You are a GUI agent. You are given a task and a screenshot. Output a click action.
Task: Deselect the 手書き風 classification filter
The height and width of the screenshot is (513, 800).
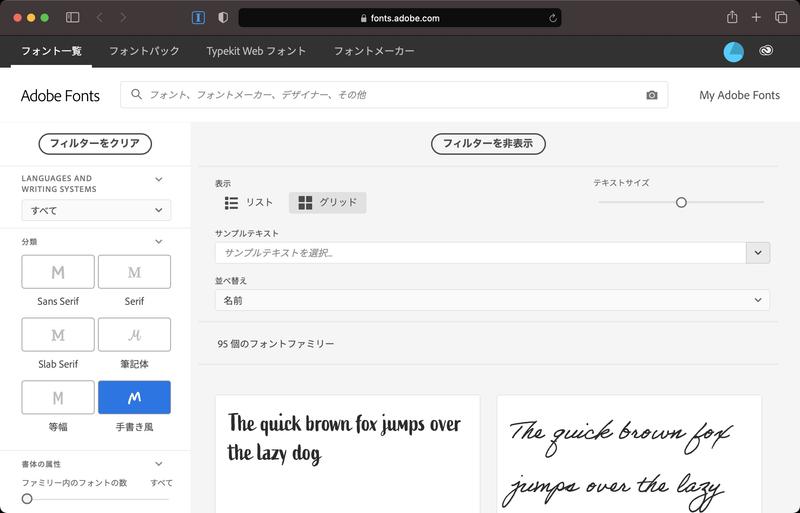(134, 398)
